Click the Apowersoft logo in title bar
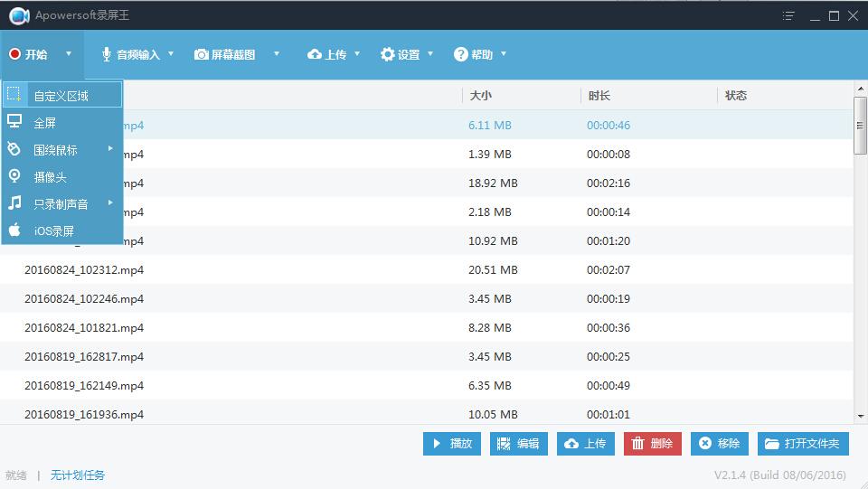The image size is (868, 489). pos(19,15)
